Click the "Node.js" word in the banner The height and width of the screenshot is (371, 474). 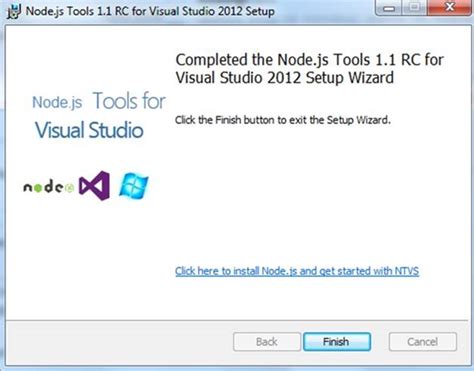pyautogui.click(x=57, y=102)
